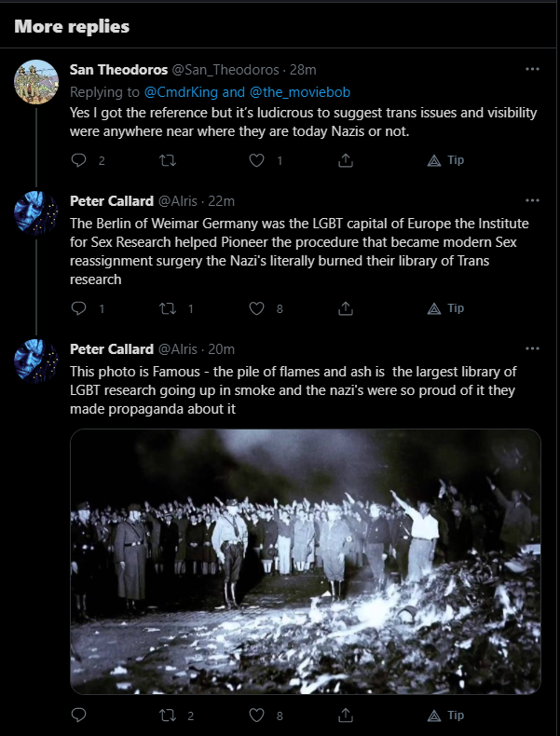Open more options on Peter Callard's 22m tweet
Viewport: 560px width, 736px height.
532,201
